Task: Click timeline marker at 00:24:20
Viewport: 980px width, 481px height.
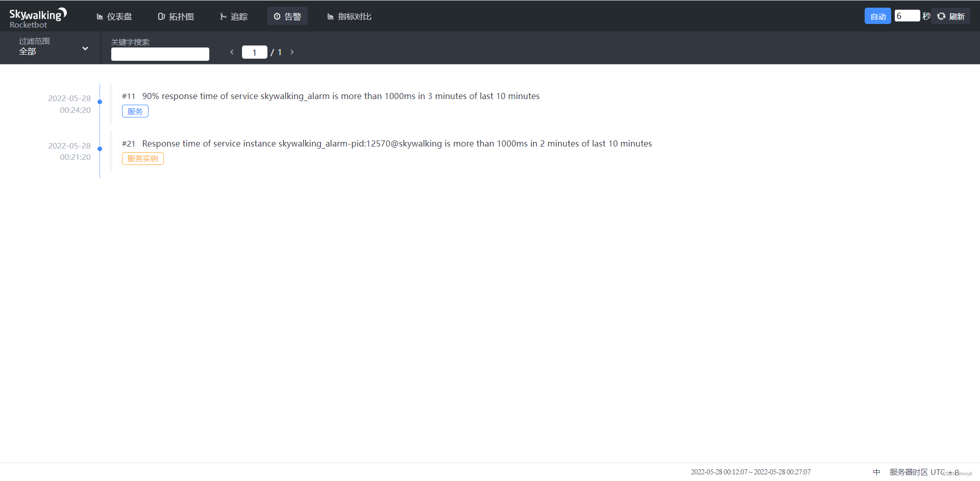Action: point(100,102)
